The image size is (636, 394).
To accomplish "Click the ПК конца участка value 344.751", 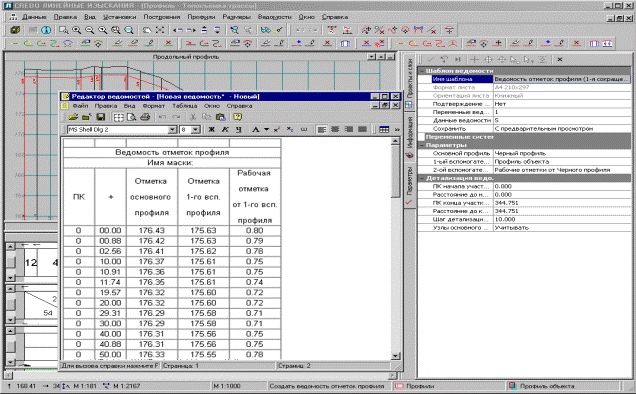I will [562, 202].
